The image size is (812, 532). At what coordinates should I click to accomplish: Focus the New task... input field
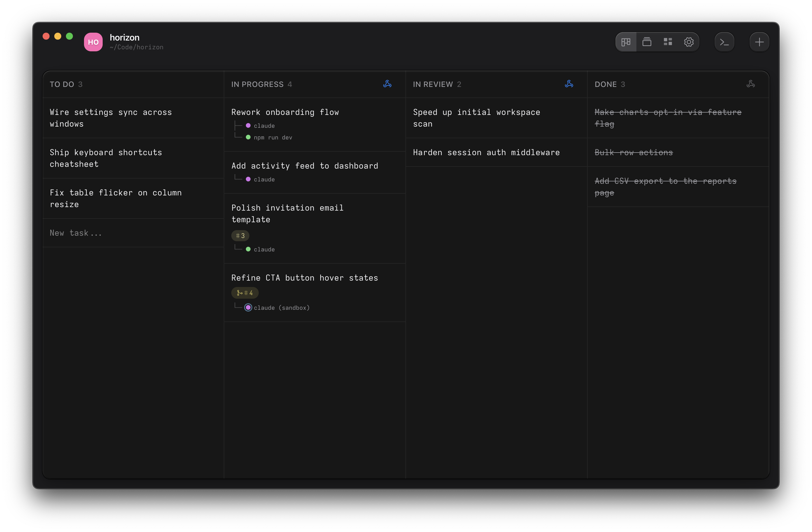pyautogui.click(x=133, y=233)
